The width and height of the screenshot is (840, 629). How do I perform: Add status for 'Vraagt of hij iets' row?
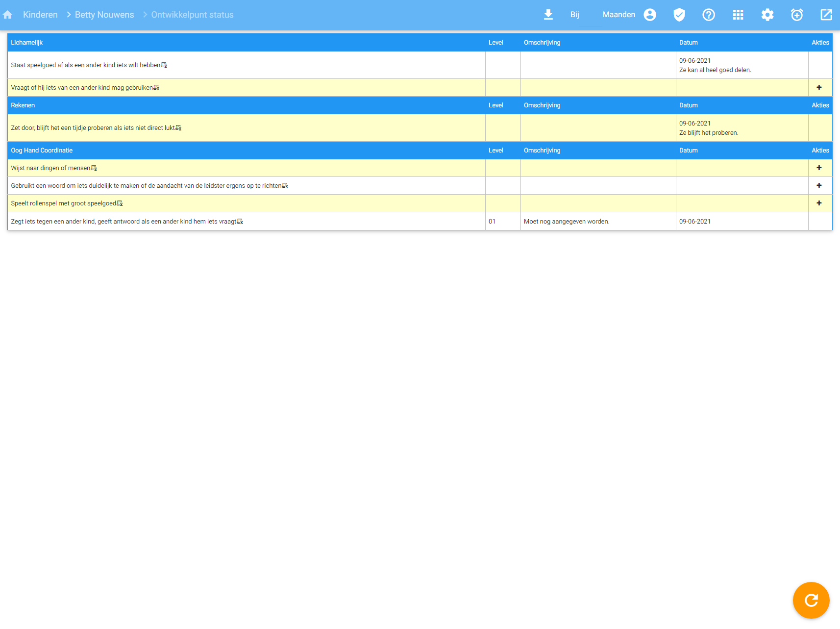819,87
